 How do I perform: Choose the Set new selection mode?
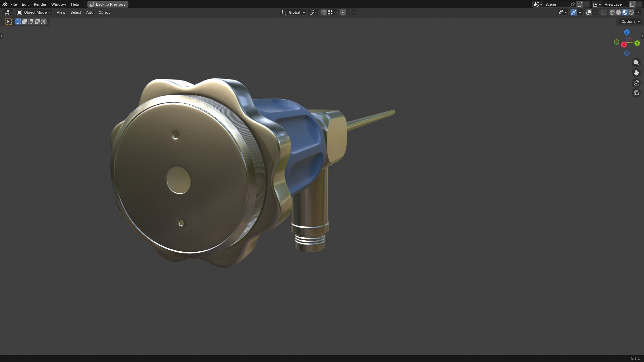(18, 21)
